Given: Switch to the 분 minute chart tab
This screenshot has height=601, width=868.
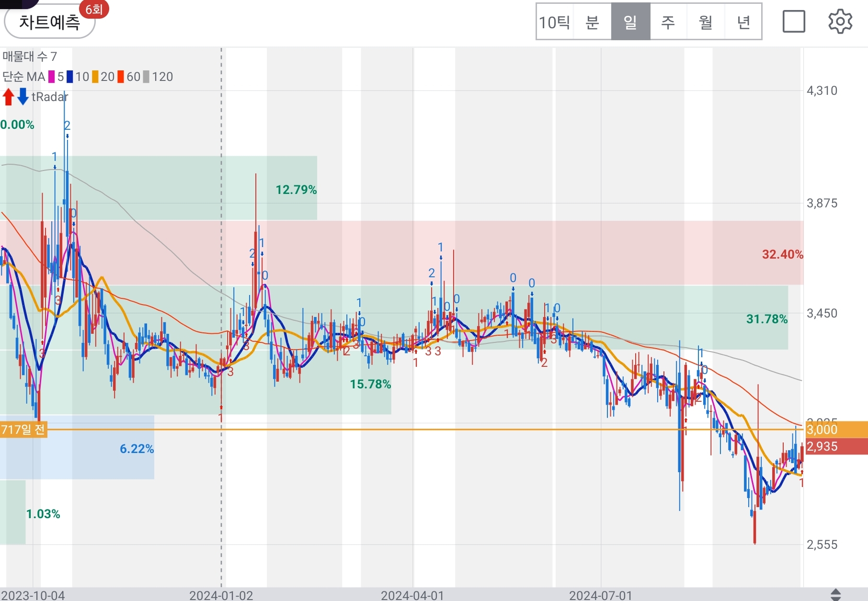Looking at the screenshot, I should coord(593,22).
